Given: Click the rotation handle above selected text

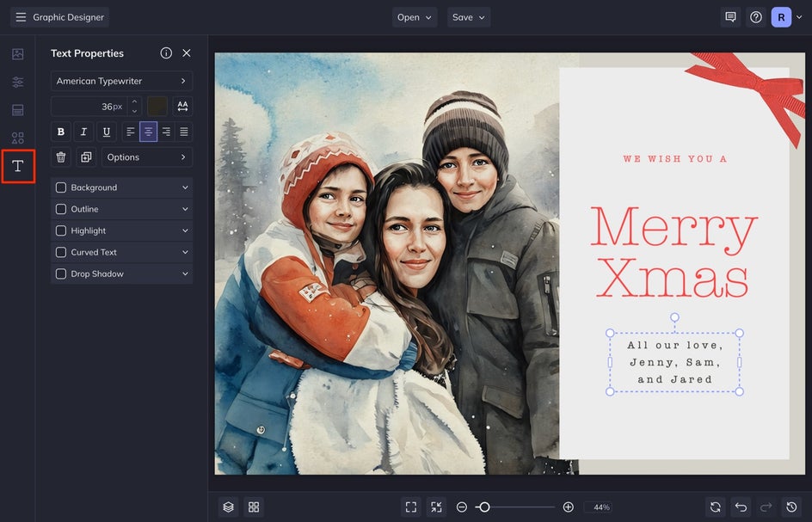Looking at the screenshot, I should pos(674,317).
